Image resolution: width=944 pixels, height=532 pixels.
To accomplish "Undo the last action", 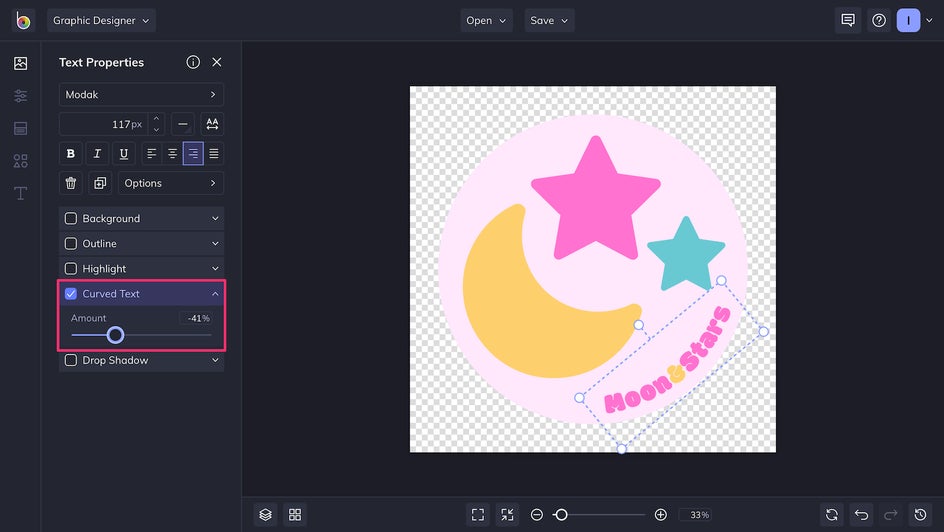I will point(862,515).
